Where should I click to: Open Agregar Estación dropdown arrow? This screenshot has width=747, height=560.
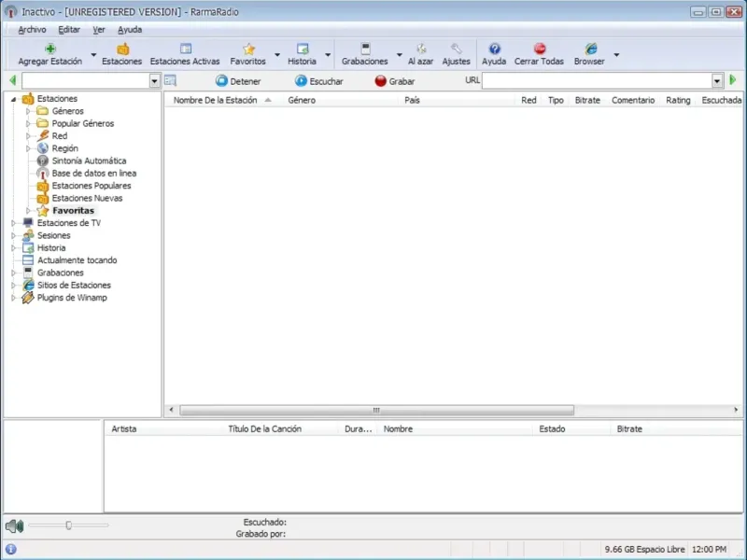(x=94, y=55)
